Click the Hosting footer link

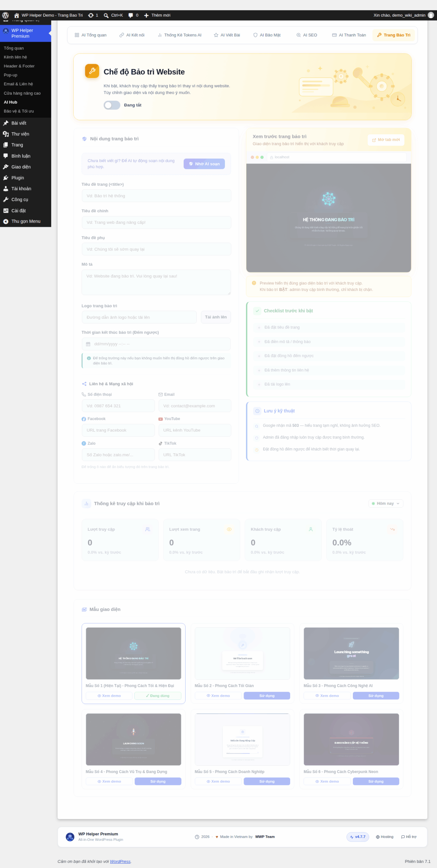384,837
